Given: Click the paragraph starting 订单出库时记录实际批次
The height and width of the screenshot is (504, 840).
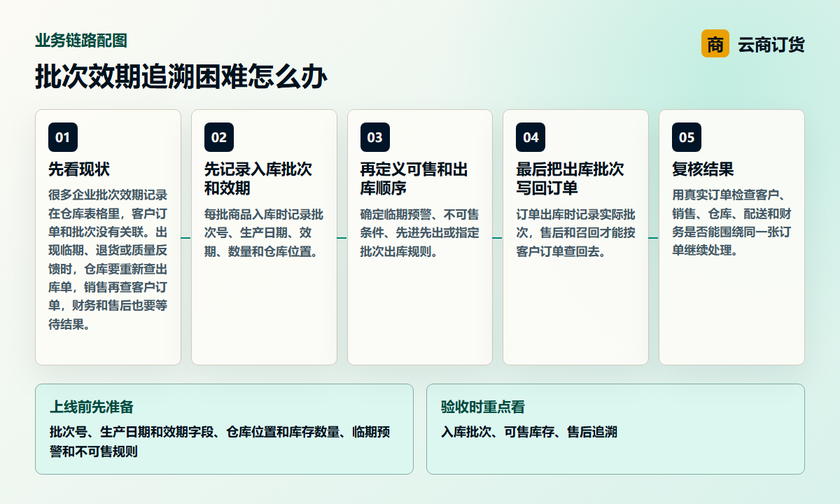Looking at the screenshot, I should pos(575,232).
